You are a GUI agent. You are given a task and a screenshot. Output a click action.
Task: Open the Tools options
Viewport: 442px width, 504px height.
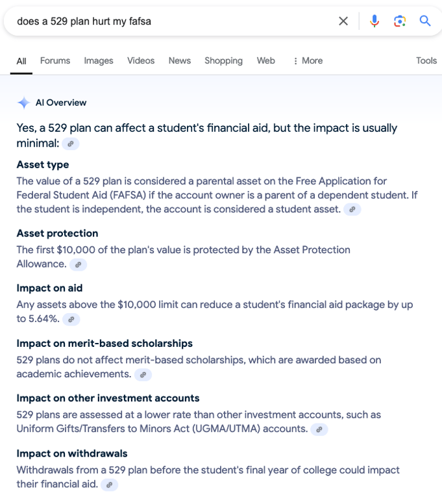point(426,61)
